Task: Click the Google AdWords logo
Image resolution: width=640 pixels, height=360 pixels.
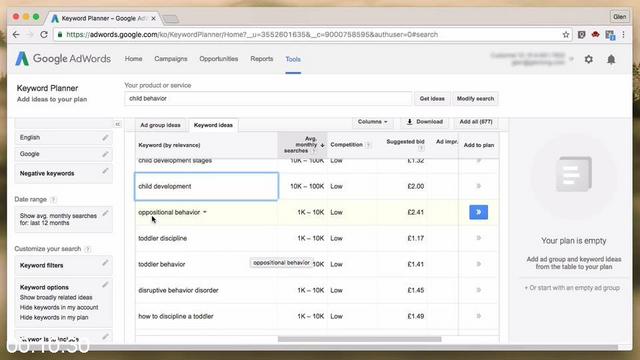Action: click(x=63, y=59)
